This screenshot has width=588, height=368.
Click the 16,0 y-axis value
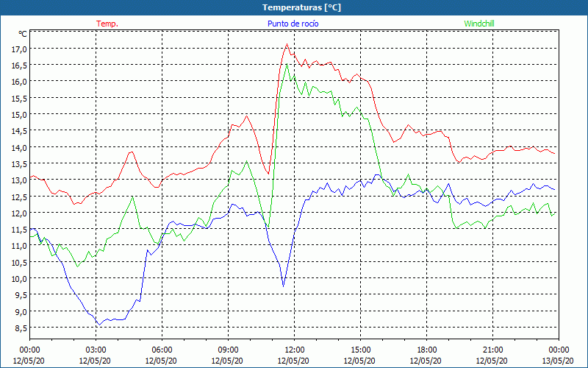coord(20,82)
